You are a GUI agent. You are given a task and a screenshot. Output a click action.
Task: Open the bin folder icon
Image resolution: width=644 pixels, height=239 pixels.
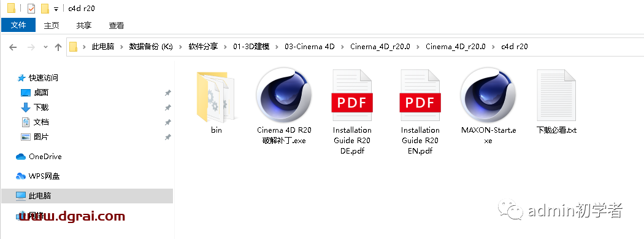click(216, 97)
